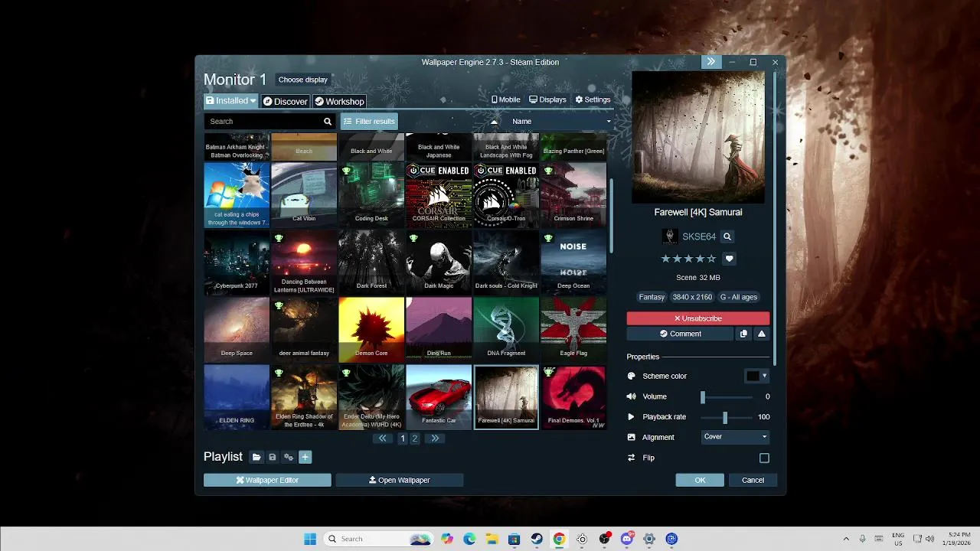
Task: Add wallpaper to playlist plus icon
Action: click(x=305, y=457)
